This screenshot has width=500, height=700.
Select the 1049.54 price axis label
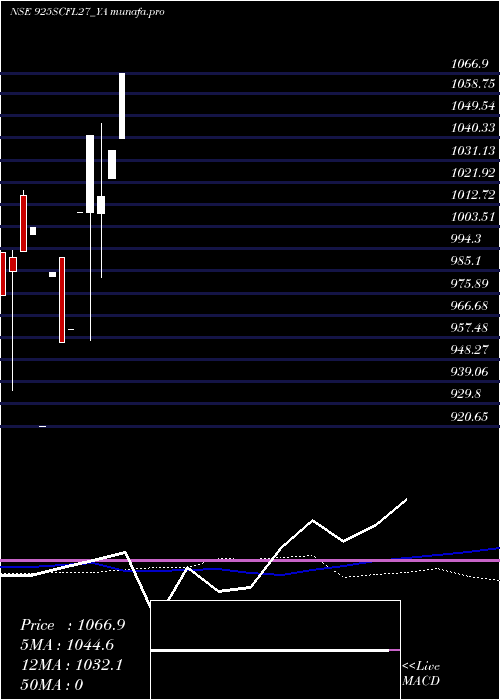click(x=473, y=106)
